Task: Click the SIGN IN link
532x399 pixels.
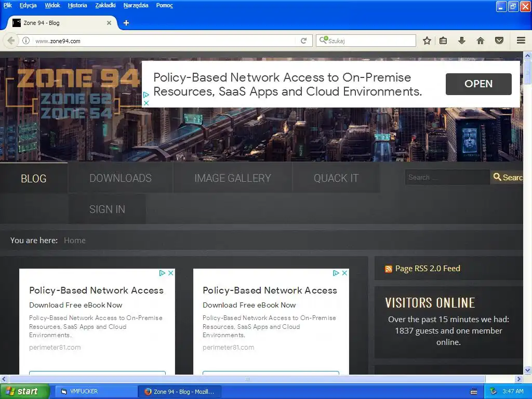Action: (107, 209)
